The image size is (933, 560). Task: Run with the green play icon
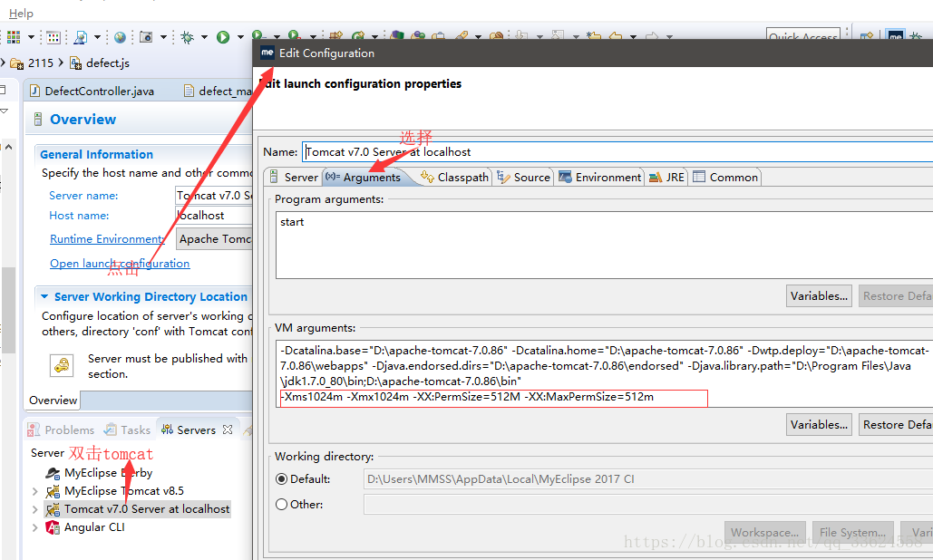tap(223, 37)
